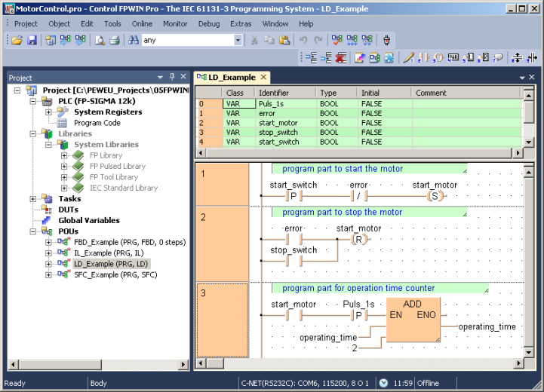Collapse the PLC (FP-SIGMA 12k) node
Image resolution: width=544 pixels, height=392 pixels.
click(32, 101)
